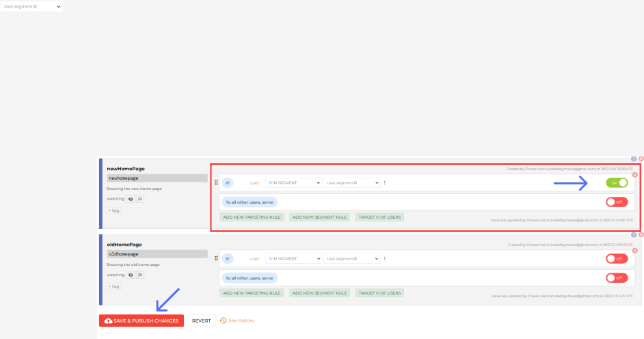Turn on oldHomePage segment rule switch

click(617, 258)
